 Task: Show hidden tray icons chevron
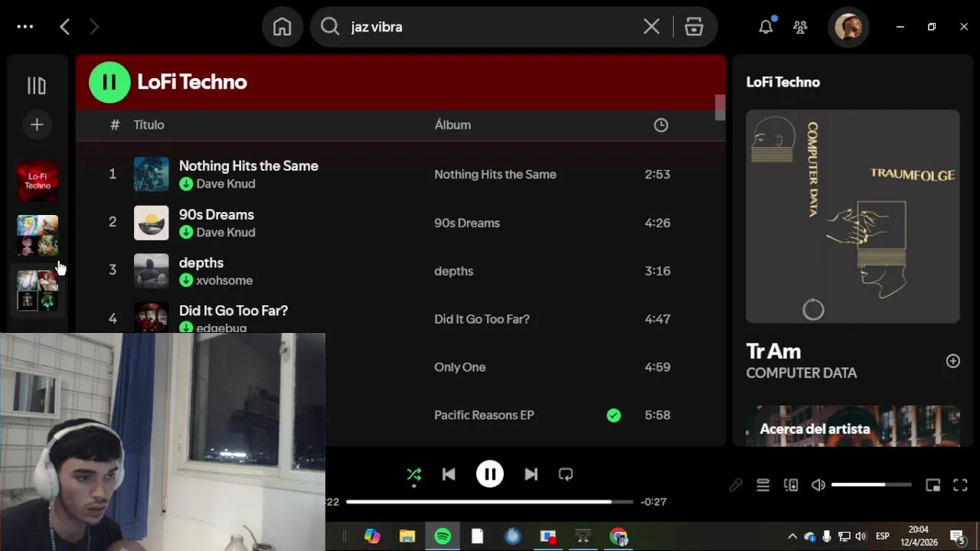coord(792,536)
